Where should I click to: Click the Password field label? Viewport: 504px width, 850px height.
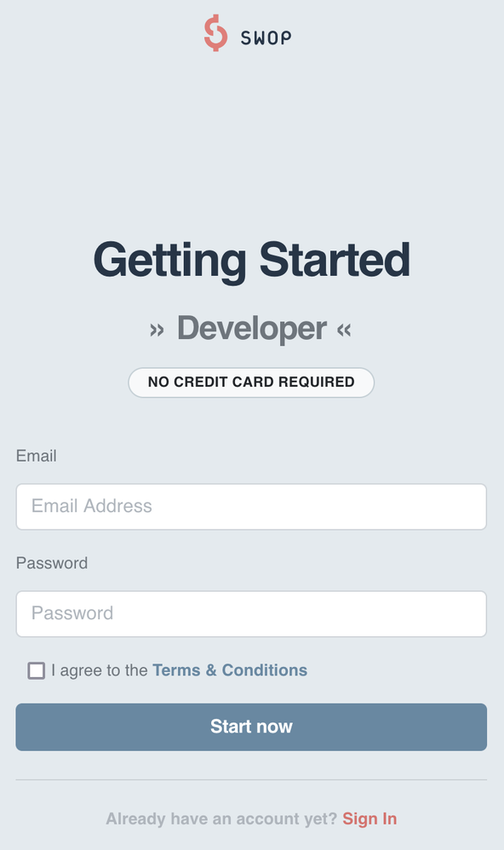pyautogui.click(x=52, y=563)
